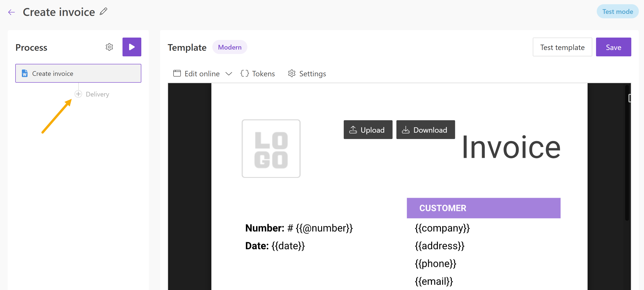
Task: Click the Word document icon on Create invoice step
Action: [x=24, y=73]
